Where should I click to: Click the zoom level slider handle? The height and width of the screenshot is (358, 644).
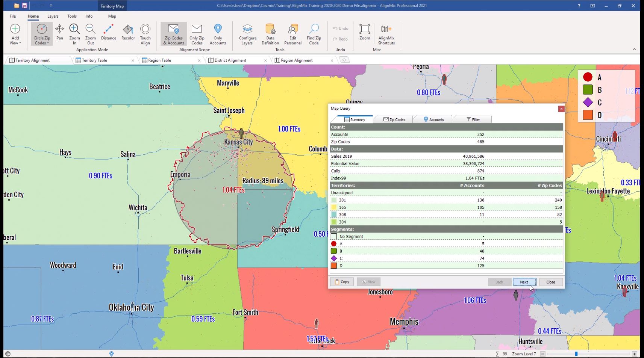coord(576,354)
